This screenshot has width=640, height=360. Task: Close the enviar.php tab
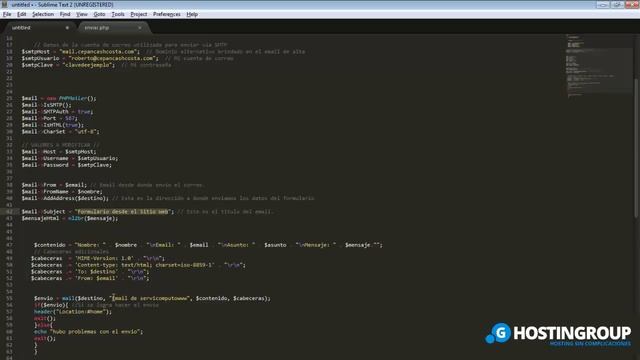click(x=140, y=28)
